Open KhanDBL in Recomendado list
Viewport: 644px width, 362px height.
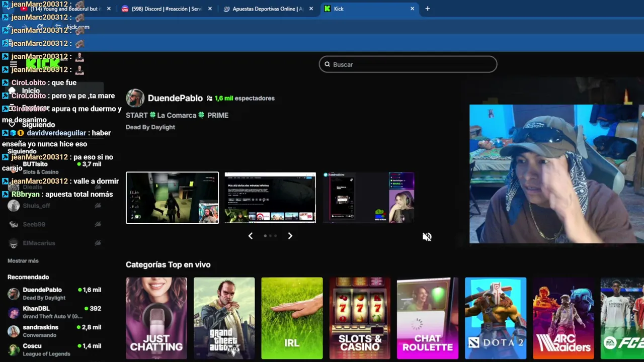coord(54,312)
